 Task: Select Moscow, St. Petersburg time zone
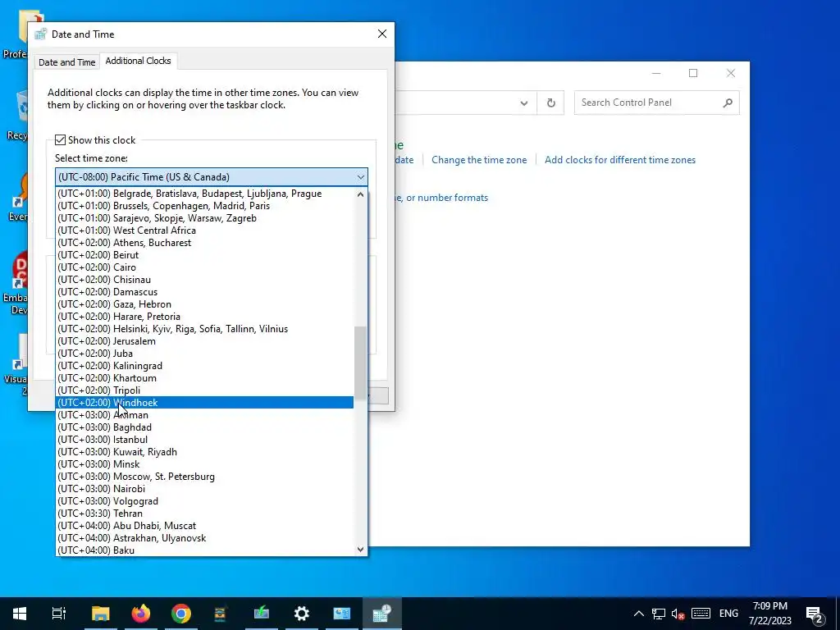[x=204, y=477]
